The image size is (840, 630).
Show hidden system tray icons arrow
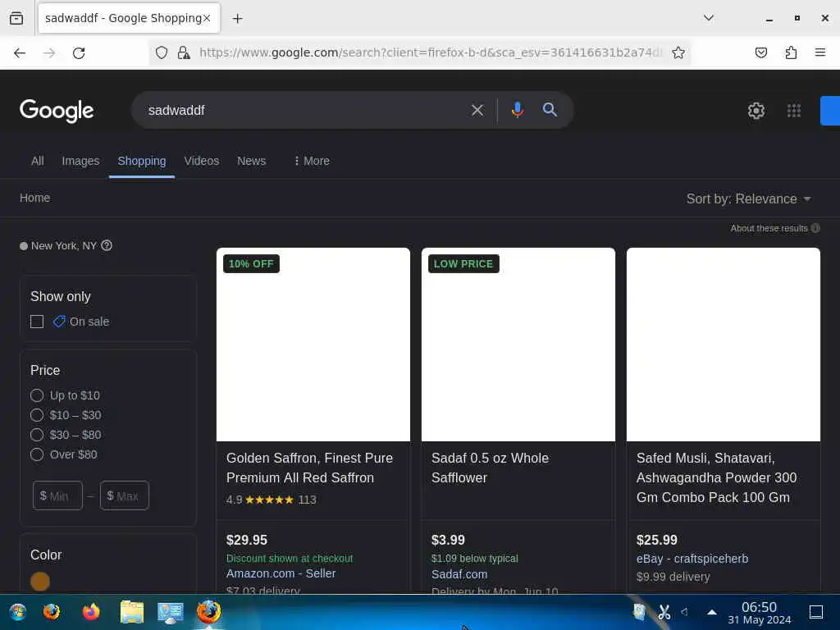[x=712, y=612]
